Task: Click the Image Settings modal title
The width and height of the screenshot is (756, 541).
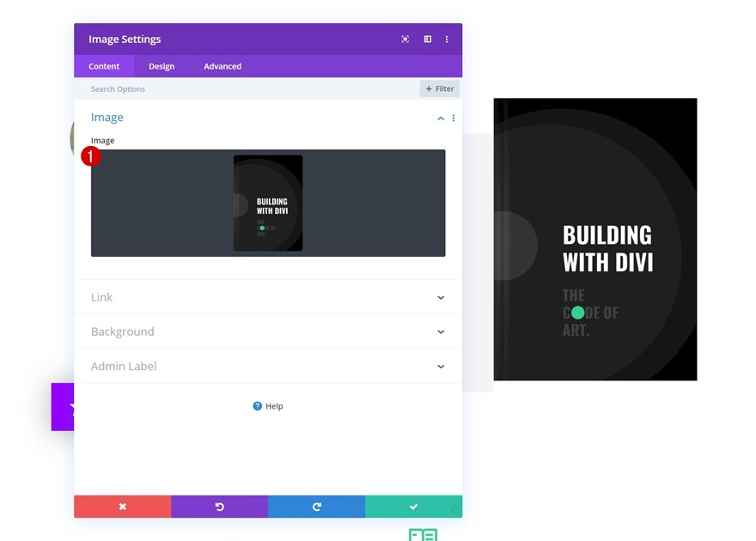Action: click(x=125, y=40)
